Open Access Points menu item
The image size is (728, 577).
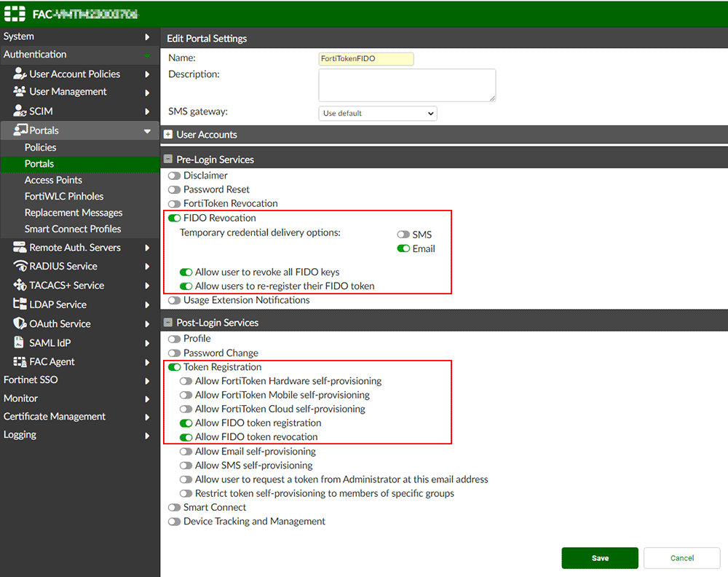[53, 180]
